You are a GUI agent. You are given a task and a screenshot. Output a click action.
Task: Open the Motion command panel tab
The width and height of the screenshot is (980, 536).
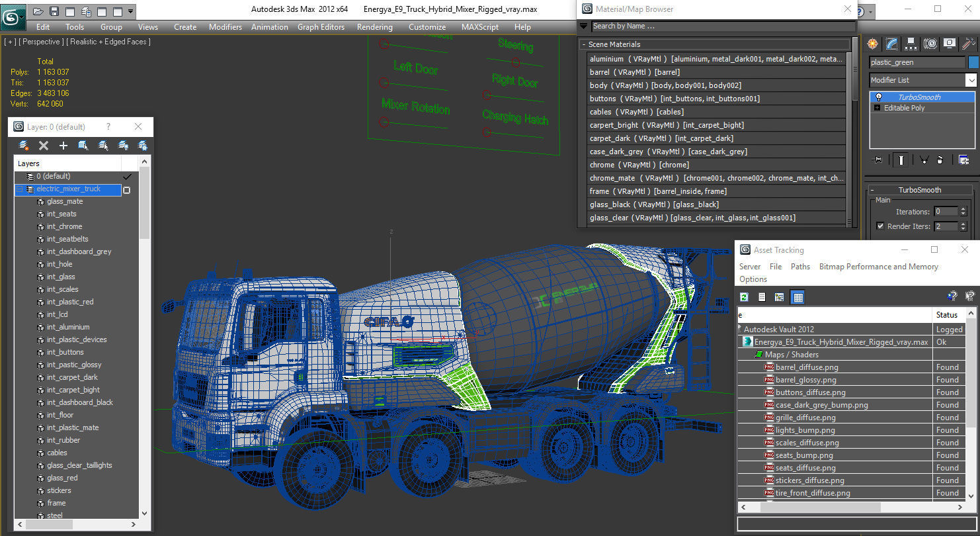[x=930, y=44]
